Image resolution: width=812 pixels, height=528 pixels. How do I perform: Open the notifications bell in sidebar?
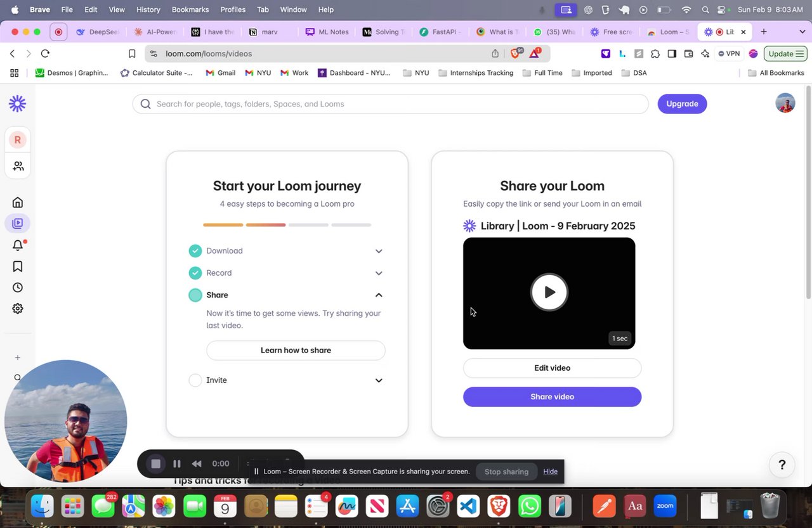(x=18, y=245)
